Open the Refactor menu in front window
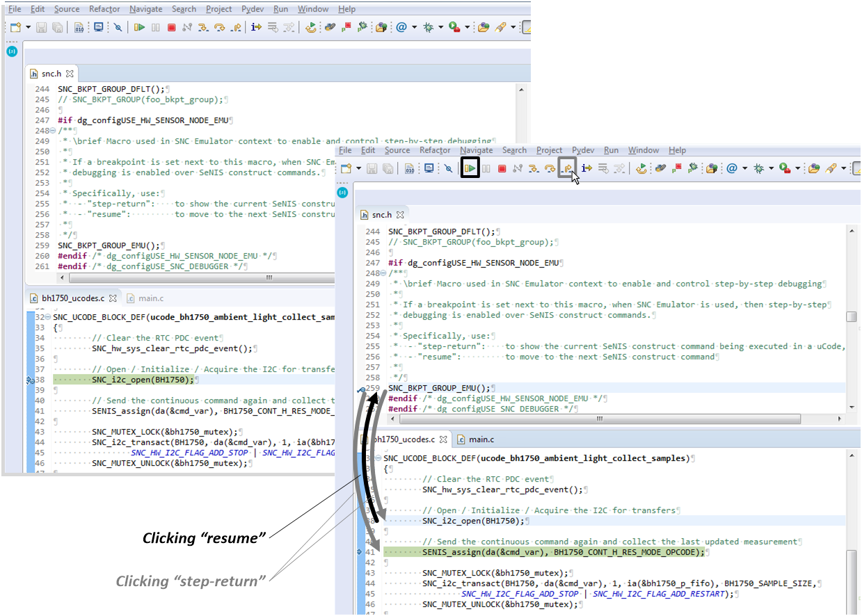This screenshot has width=862, height=616. click(435, 150)
